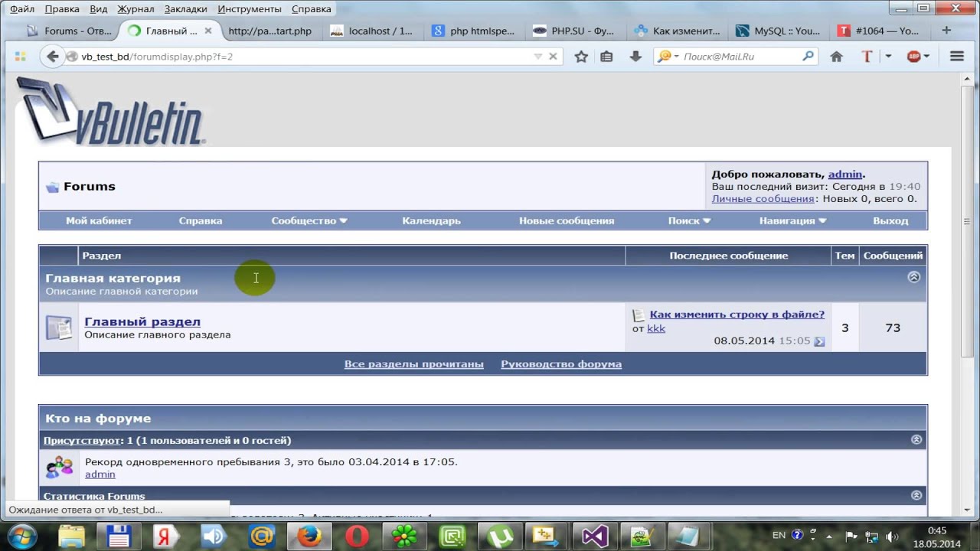The width and height of the screenshot is (980, 551).
Task: Open Календарь in the navbar
Action: coord(431,220)
